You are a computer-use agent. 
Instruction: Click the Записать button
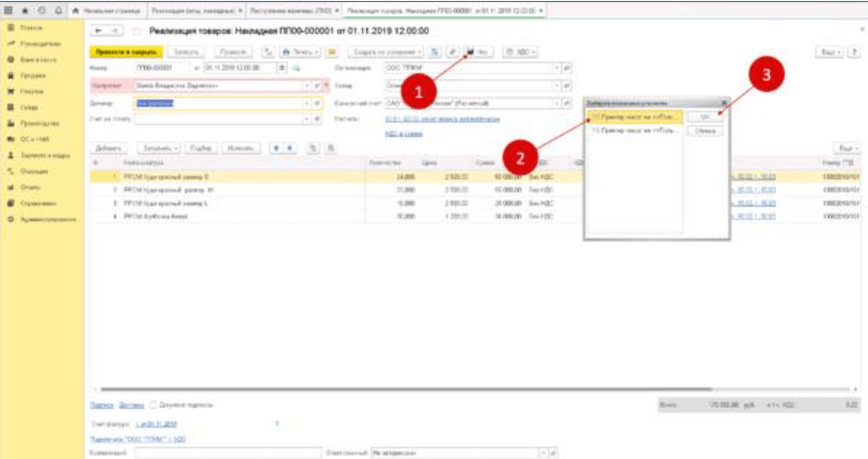click(x=185, y=52)
